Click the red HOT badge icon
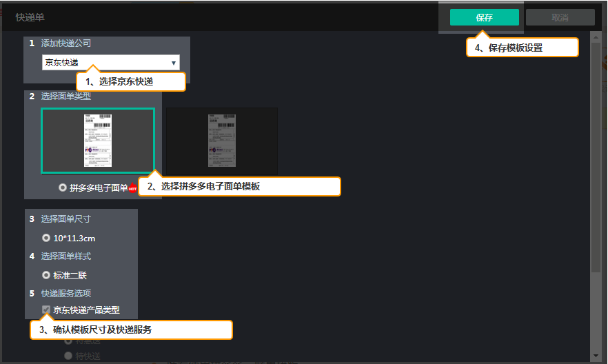This screenshot has height=364, width=608. pyautogui.click(x=132, y=188)
